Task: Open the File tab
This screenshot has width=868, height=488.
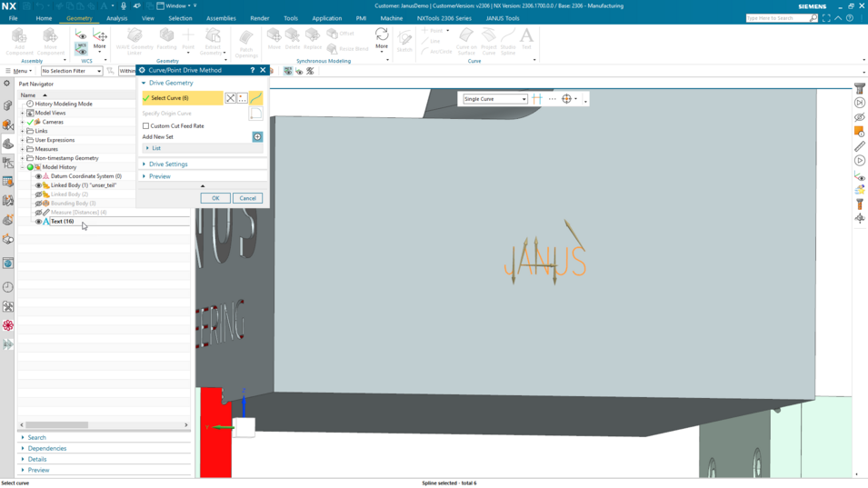Action: pyautogui.click(x=14, y=18)
